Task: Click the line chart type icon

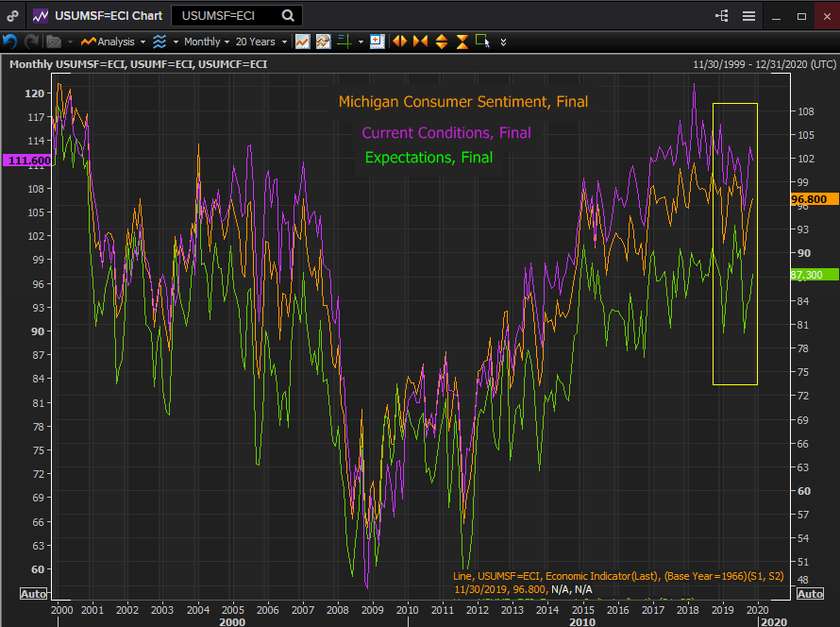Action: click(302, 42)
